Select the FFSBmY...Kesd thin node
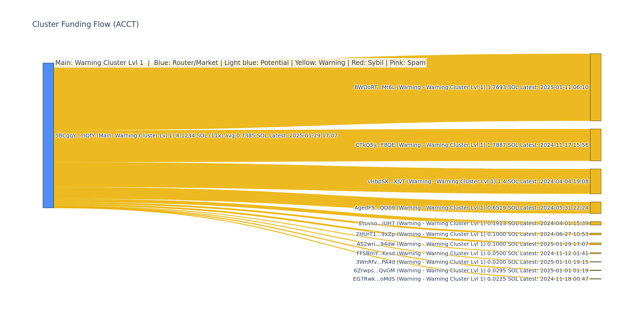644x322 pixels. (595, 253)
